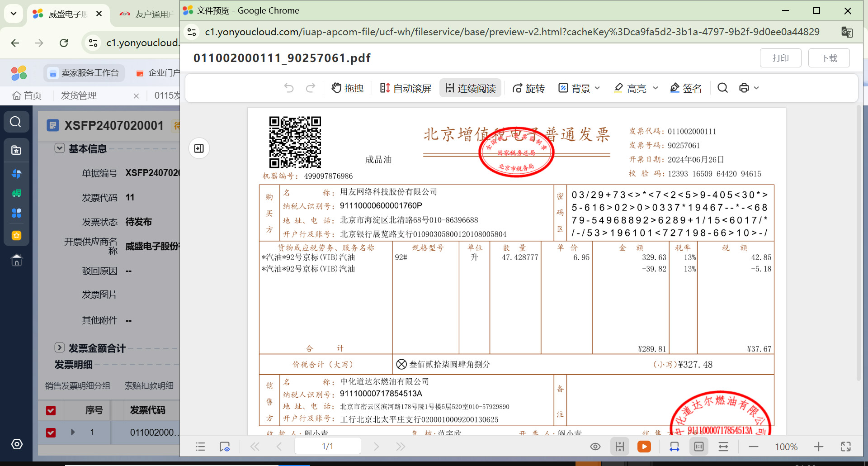Click the 打印 print button
The image size is (868, 466).
click(x=780, y=58)
